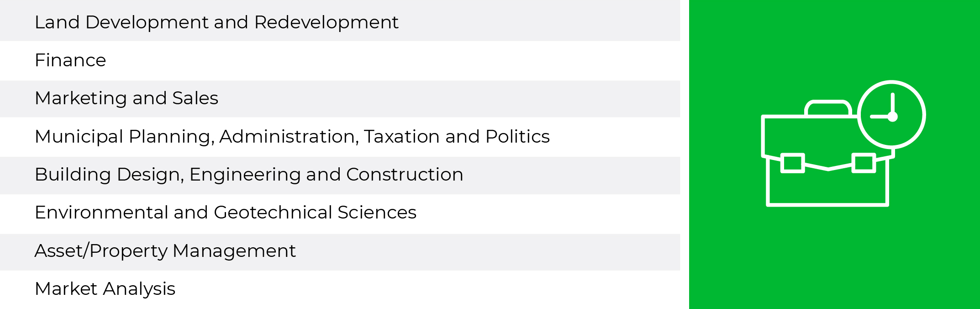Open the Market Analysis entry
The width and height of the screenshot is (980, 309).
pos(340,290)
